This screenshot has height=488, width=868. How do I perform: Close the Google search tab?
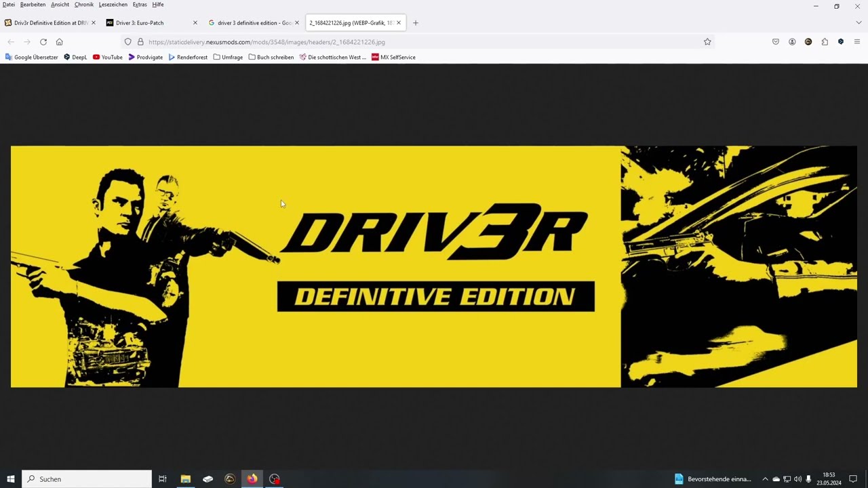[x=297, y=23]
